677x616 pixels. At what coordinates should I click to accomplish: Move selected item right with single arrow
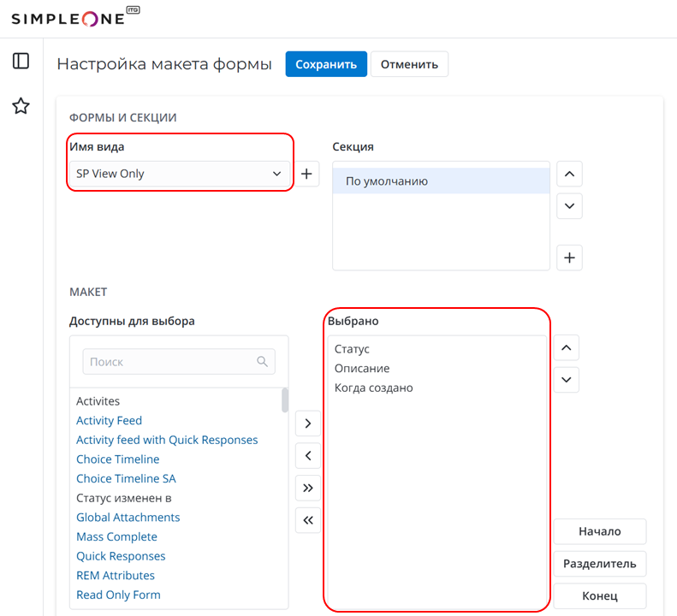(308, 423)
